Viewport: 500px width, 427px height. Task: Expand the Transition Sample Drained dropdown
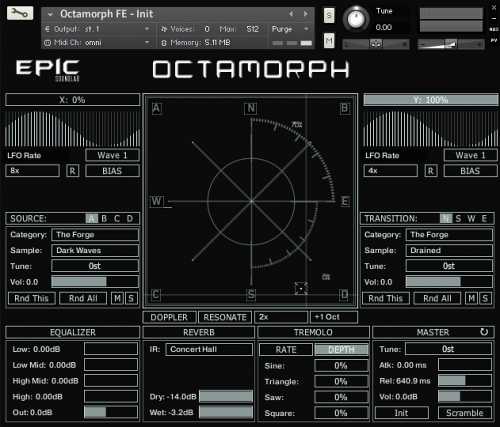point(449,250)
